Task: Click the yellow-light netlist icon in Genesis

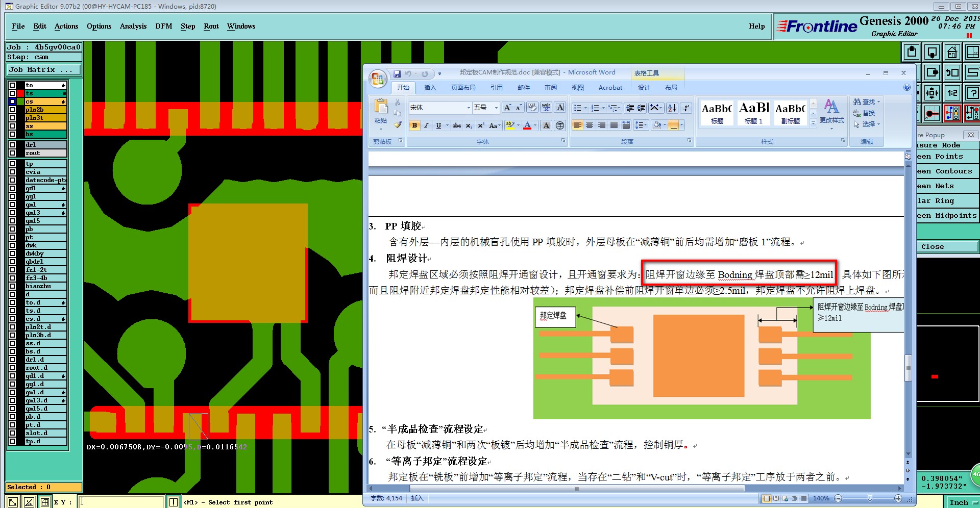Action: pyautogui.click(x=952, y=113)
